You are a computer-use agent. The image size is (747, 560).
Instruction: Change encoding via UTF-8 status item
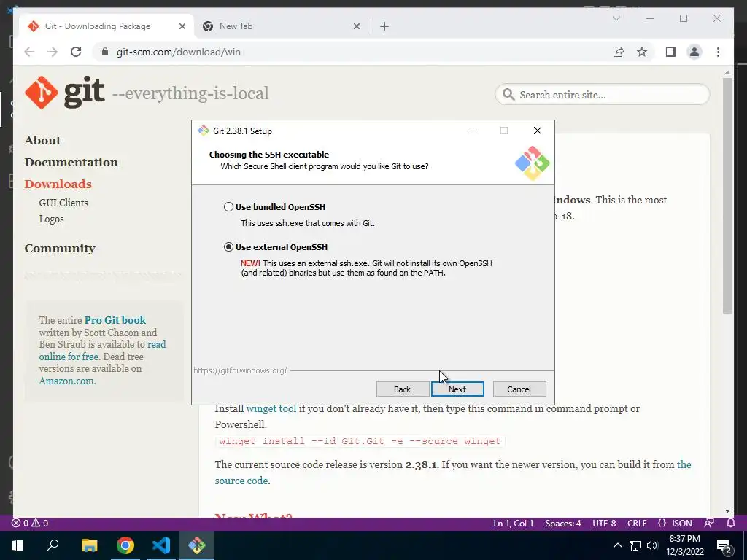pos(604,524)
